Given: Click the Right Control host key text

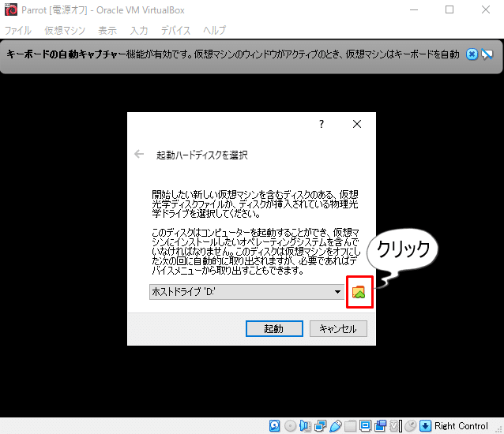Looking at the screenshot, I should pyautogui.click(x=461, y=426).
